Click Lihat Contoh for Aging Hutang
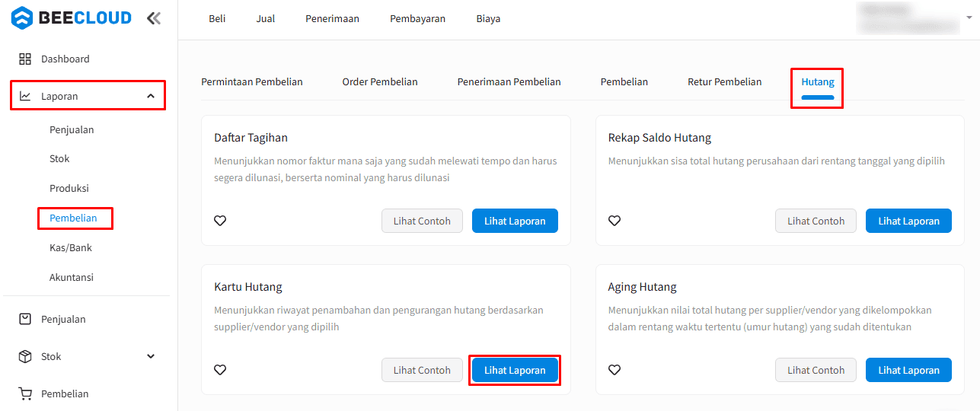The image size is (980, 411). 816,370
